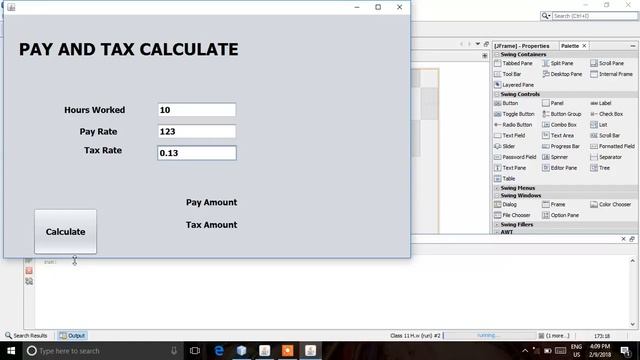Viewport: 640px width, 360px height.
Task: Switch to the JFrame Properties tab
Action: point(522,46)
